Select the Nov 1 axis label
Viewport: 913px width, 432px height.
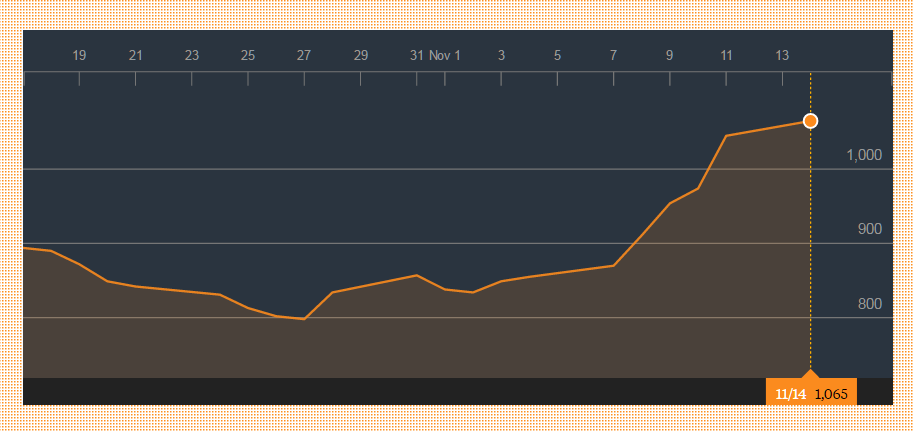[445, 56]
